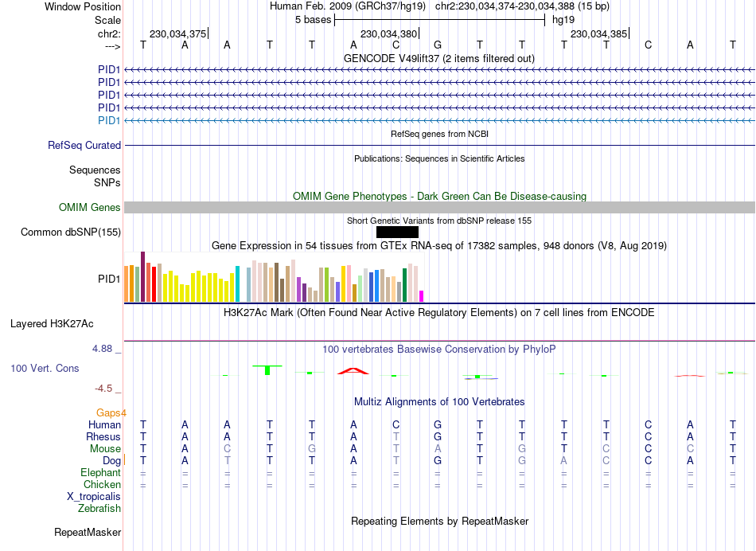Screen dimensions: 756x551
Task: Click the light blue PID1 transcript label
Action: click(109, 120)
